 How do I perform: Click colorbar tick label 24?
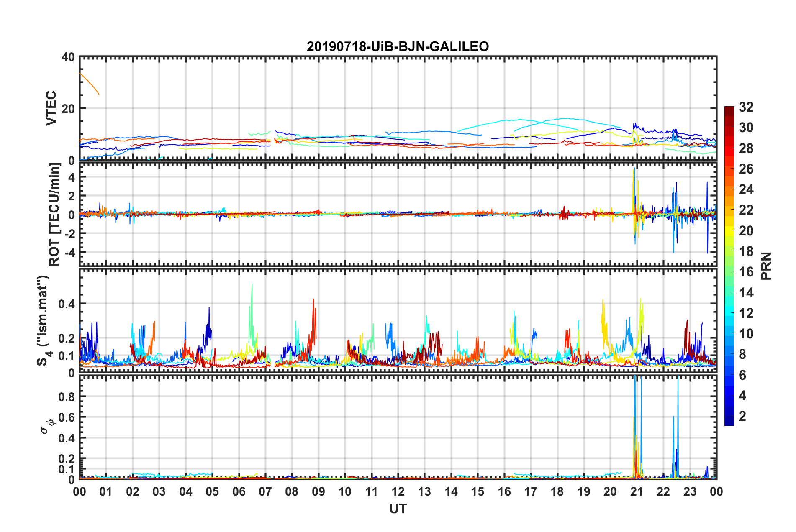click(746, 189)
